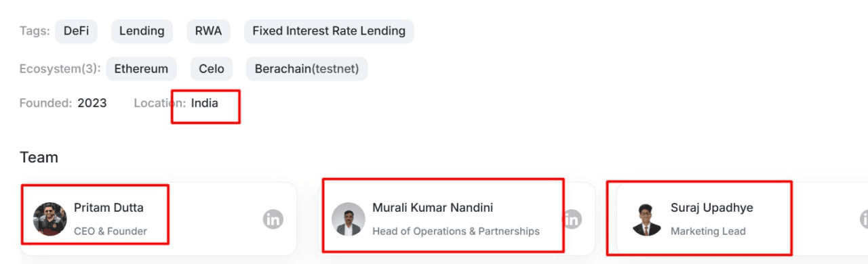Click Murali Kumar Nandini's avatar photo
This screenshot has height=264, width=868.
[349, 219]
